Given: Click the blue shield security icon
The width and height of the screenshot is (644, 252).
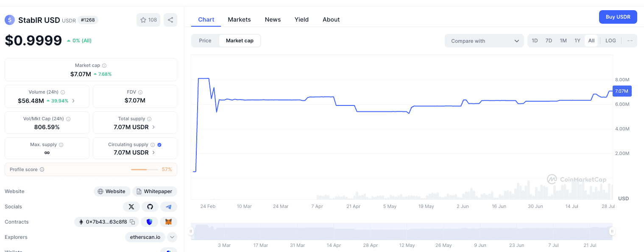Looking at the screenshot, I should click(x=149, y=222).
